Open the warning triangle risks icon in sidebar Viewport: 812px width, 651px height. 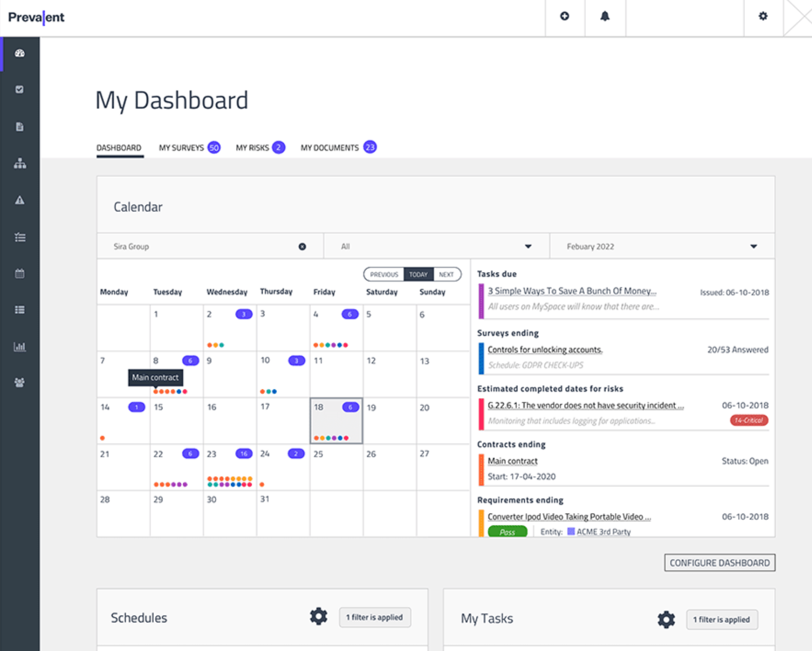(20, 200)
